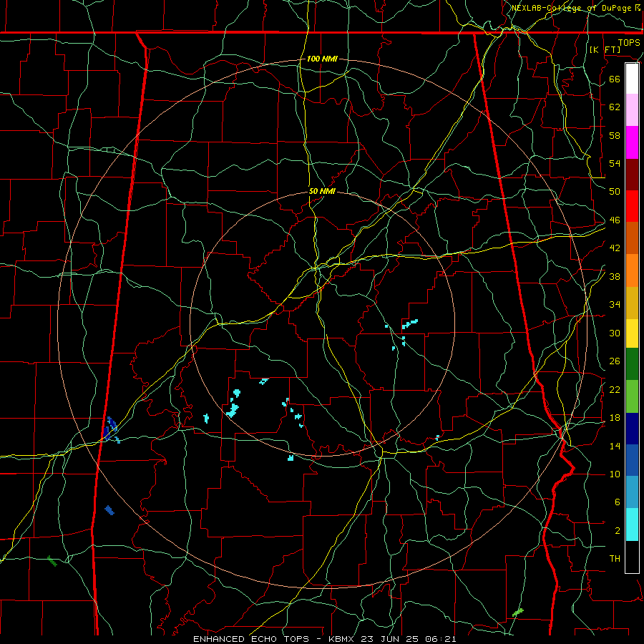Click the "K FT" units label
644x644 pixels.
(605, 49)
